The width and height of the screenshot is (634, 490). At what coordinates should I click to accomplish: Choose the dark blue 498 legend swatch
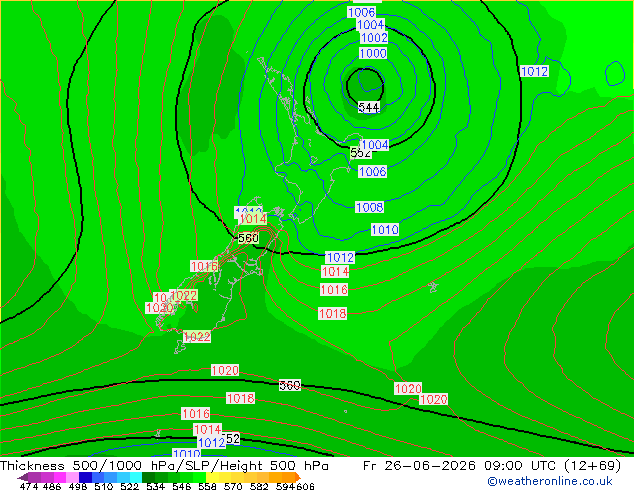85,477
